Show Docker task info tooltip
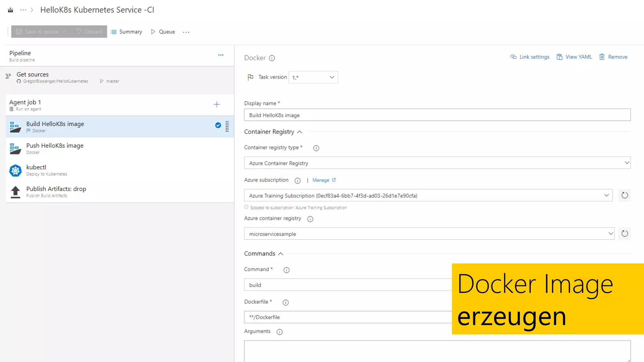The image size is (644, 362). tap(272, 58)
